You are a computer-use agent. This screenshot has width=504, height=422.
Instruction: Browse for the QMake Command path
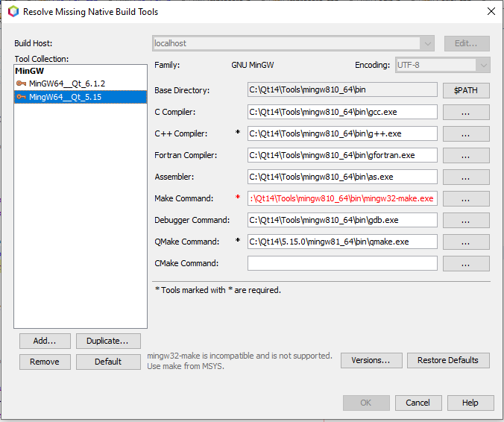tap(466, 242)
